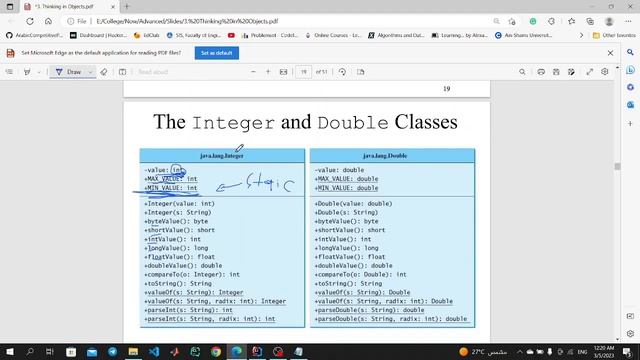Open Google Chrome from the taskbar

[216, 351]
